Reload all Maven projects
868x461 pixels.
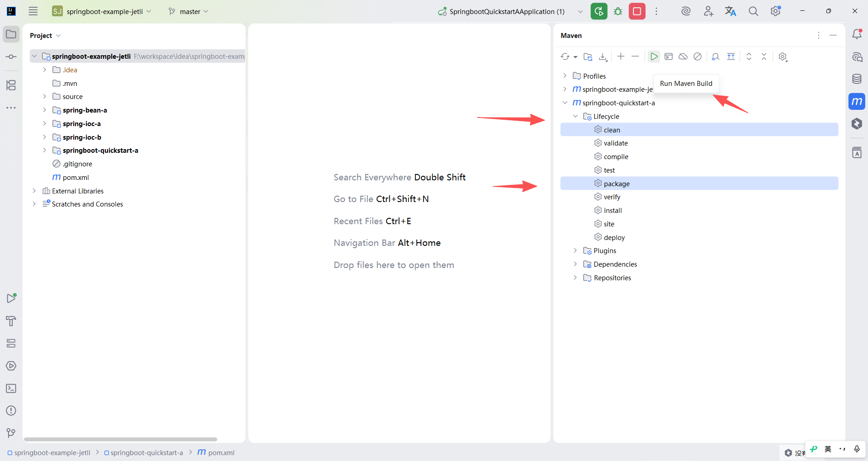click(565, 56)
